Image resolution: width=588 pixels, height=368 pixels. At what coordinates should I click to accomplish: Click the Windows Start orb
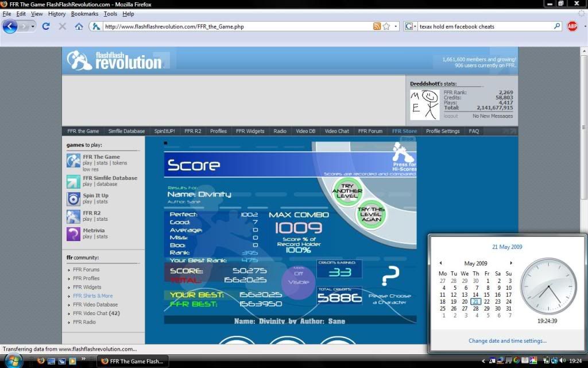(x=13, y=361)
